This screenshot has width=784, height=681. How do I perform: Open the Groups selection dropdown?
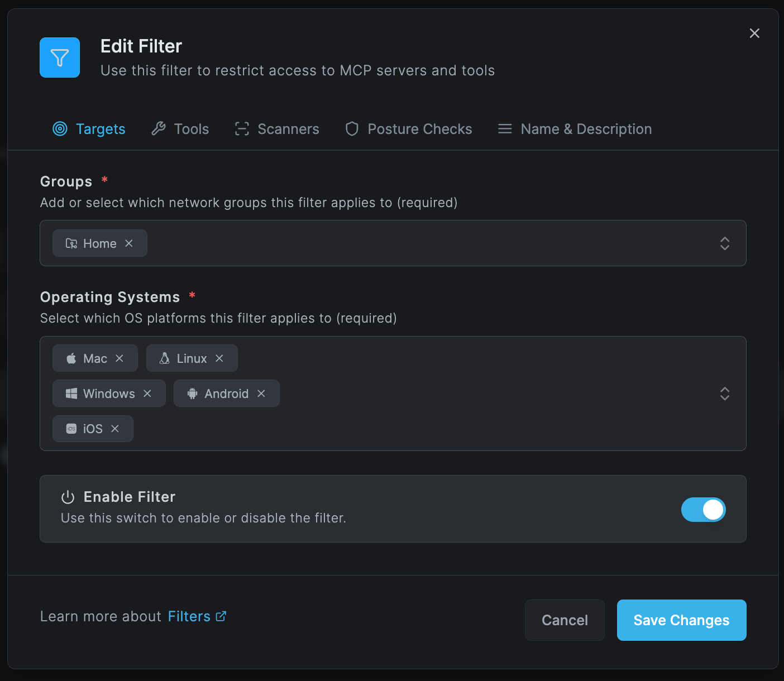724,243
